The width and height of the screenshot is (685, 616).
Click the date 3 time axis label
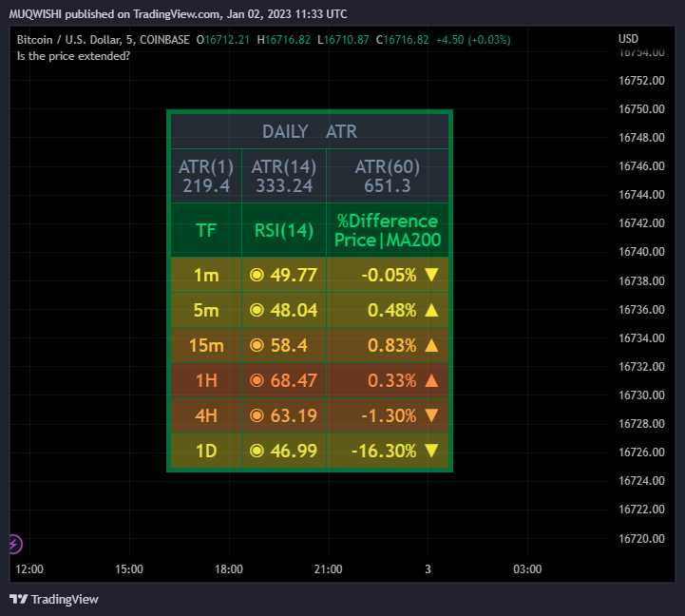click(x=428, y=569)
